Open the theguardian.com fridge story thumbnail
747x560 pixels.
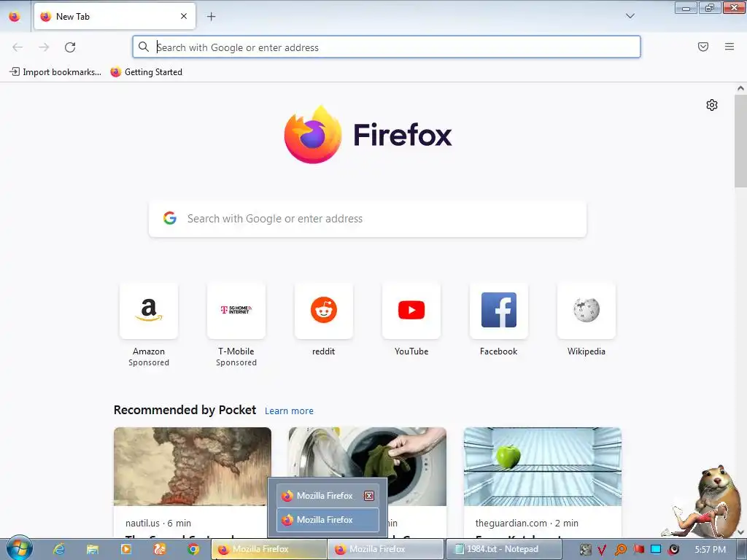(543, 466)
